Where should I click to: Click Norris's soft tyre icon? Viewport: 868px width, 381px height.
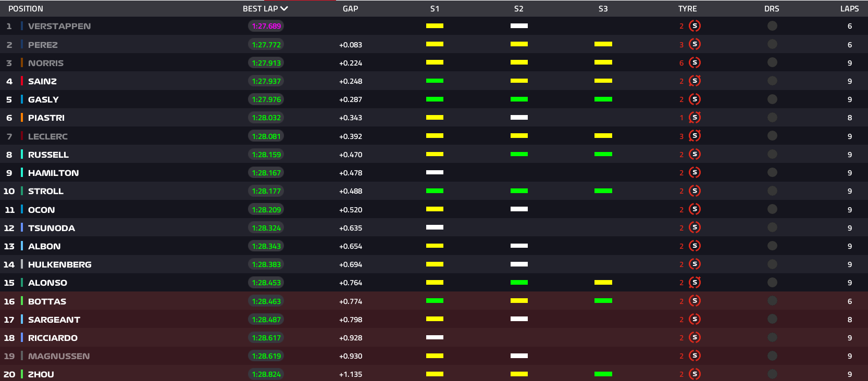point(695,63)
